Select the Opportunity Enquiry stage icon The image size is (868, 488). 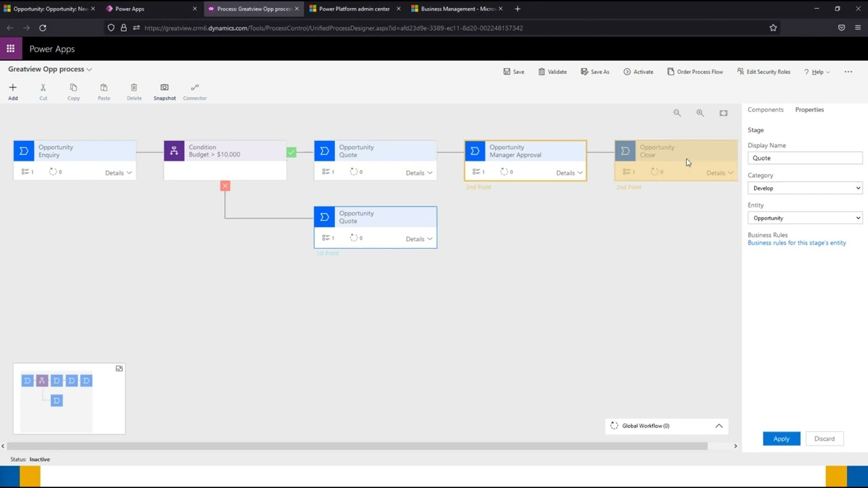[24, 150]
